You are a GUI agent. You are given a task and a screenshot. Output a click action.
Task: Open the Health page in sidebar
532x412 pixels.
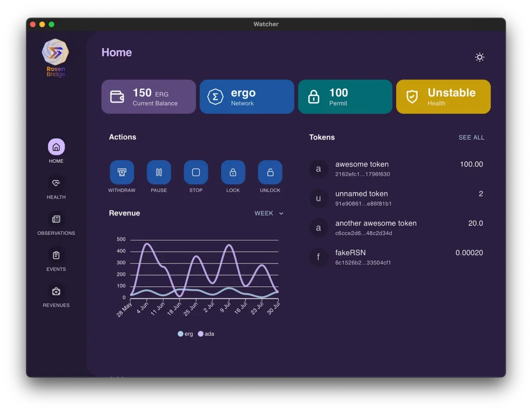(x=56, y=183)
